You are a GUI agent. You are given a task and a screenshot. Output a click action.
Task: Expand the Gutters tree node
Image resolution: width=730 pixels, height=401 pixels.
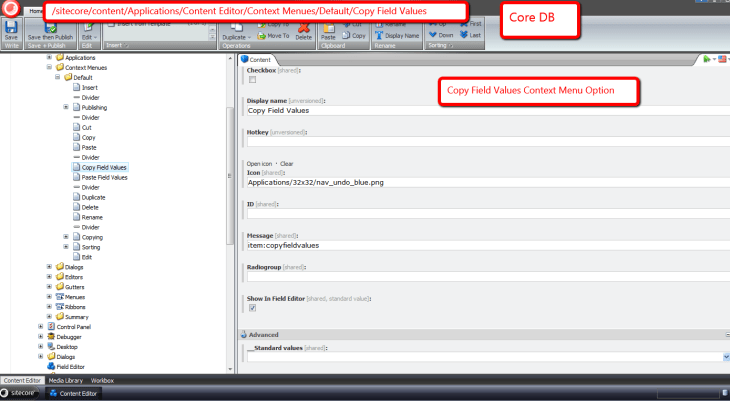coord(49,286)
